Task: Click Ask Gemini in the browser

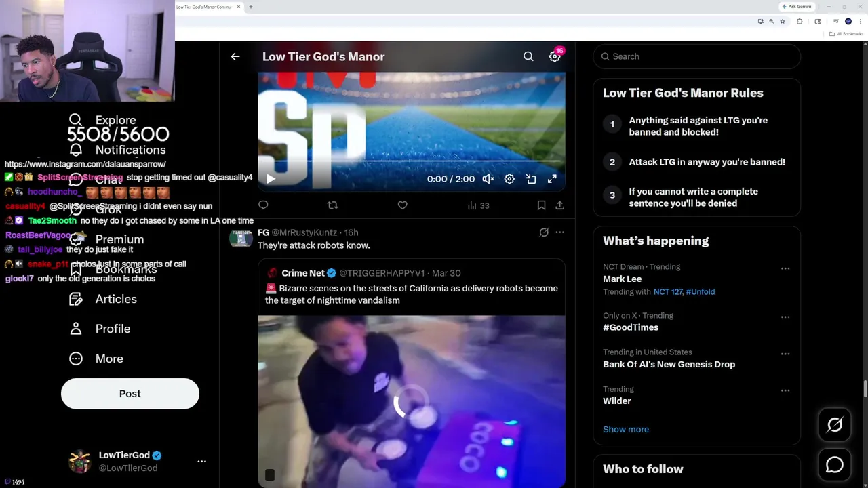Action: 796,7
